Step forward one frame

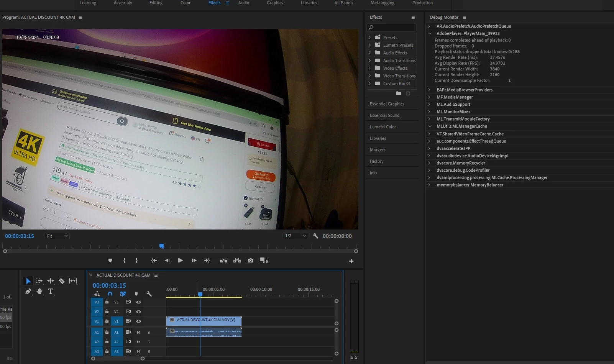(194, 261)
